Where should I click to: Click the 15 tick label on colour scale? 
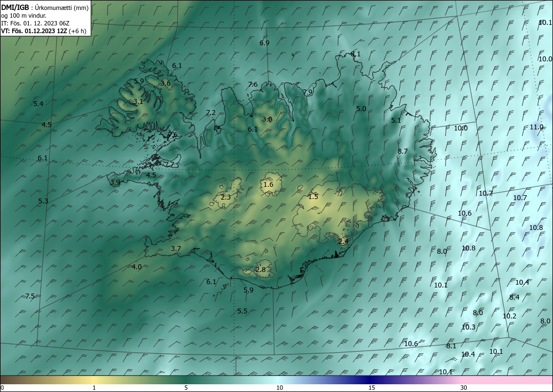(x=372, y=388)
